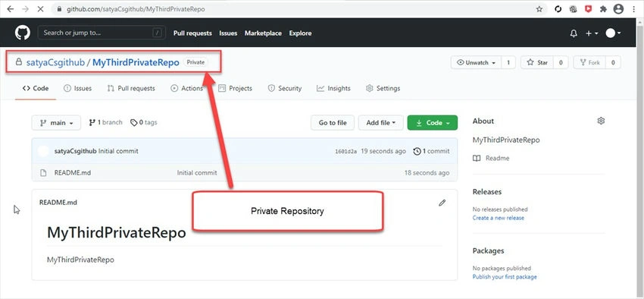Click the address bar URL
This screenshot has width=644, height=299.
[x=136, y=9]
